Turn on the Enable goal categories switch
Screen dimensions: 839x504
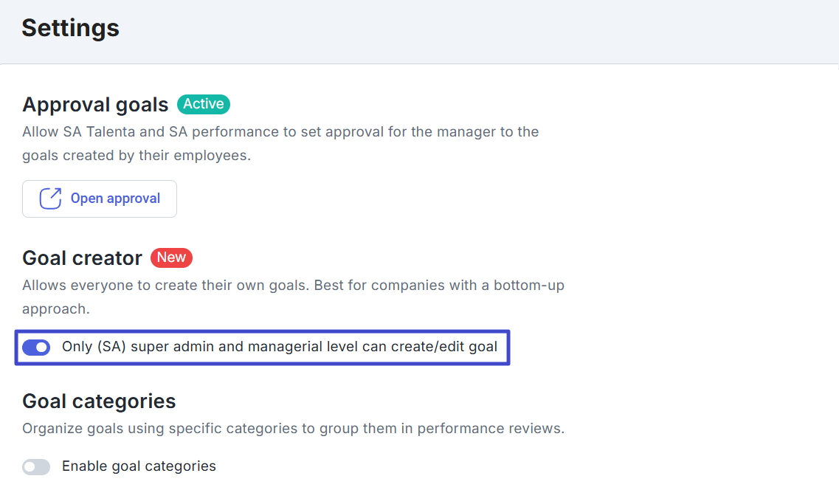[x=36, y=466]
